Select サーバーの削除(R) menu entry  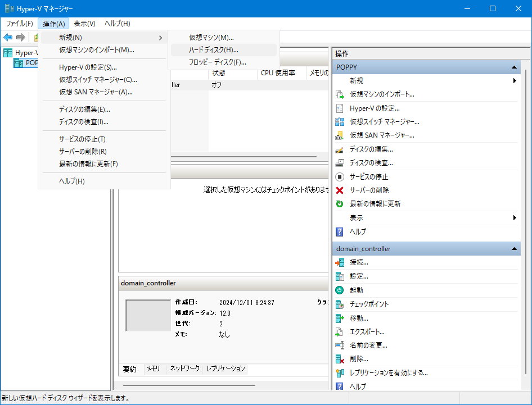click(x=104, y=152)
